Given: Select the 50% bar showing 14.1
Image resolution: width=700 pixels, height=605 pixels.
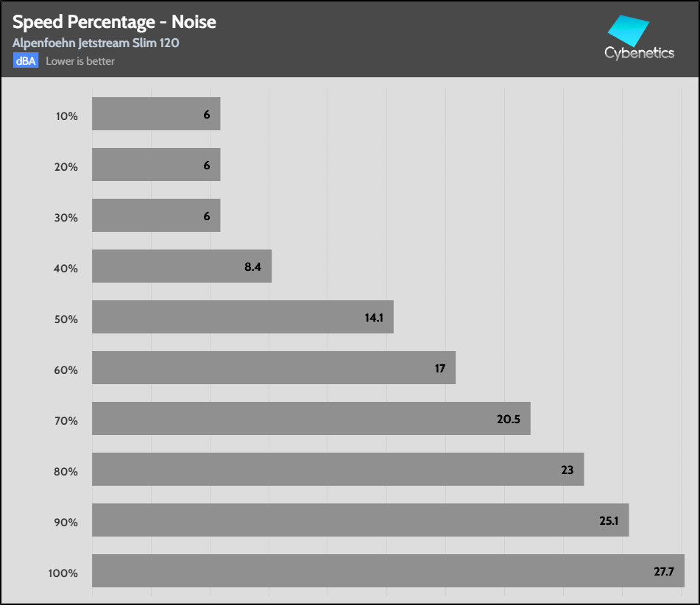Looking at the screenshot, I should coord(242,316).
